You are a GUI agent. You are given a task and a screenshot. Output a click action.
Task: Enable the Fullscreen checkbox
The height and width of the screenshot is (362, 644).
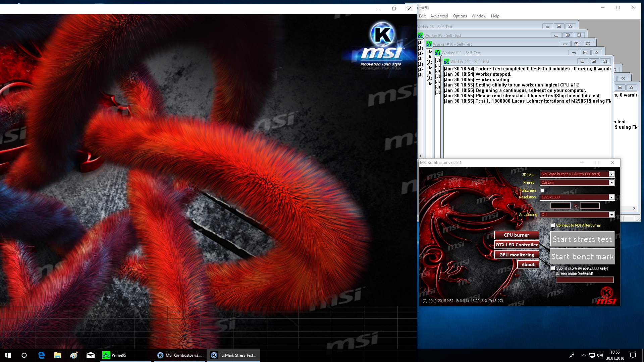(542, 190)
